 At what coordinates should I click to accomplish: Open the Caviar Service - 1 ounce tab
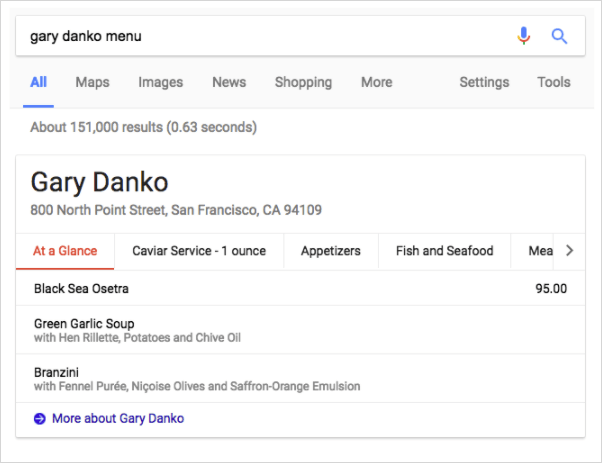pos(199,251)
